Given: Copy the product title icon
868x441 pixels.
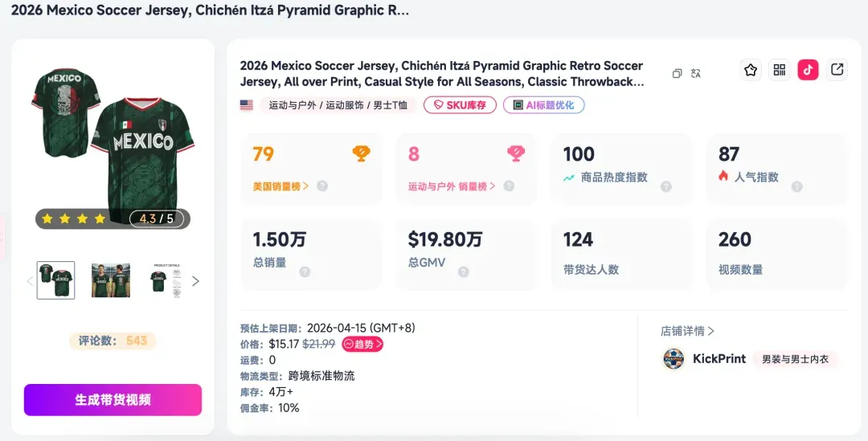Looking at the screenshot, I should tap(677, 74).
